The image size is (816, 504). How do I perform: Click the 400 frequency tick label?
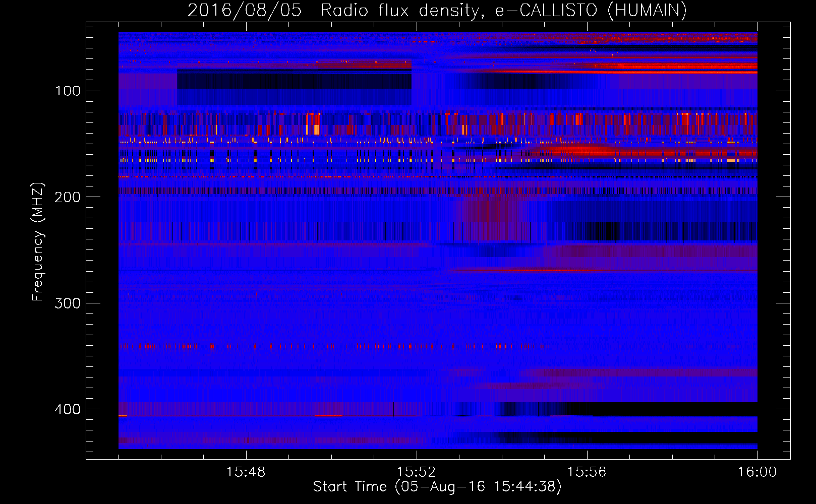[68, 409]
